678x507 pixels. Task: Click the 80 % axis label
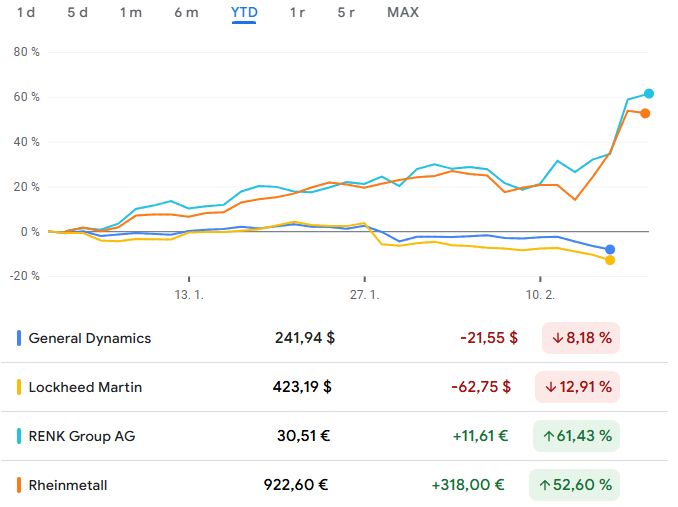coord(26,52)
